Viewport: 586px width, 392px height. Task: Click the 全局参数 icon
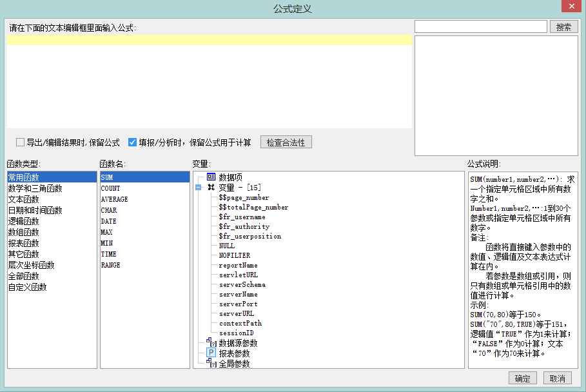pyautogui.click(x=211, y=363)
